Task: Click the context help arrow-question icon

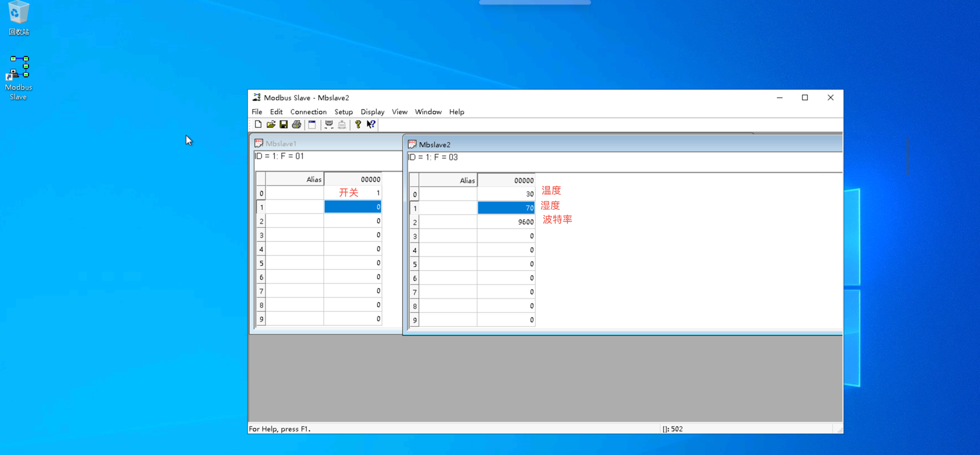Action: tap(371, 124)
